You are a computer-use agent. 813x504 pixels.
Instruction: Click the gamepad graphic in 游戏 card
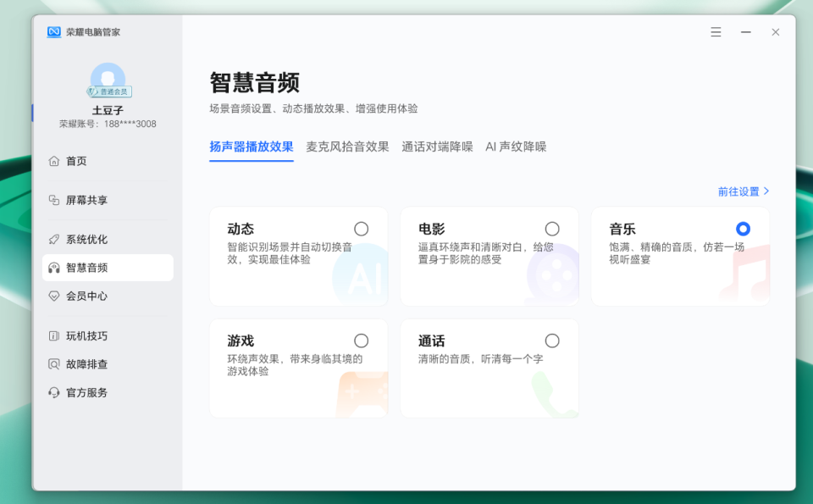click(x=362, y=395)
